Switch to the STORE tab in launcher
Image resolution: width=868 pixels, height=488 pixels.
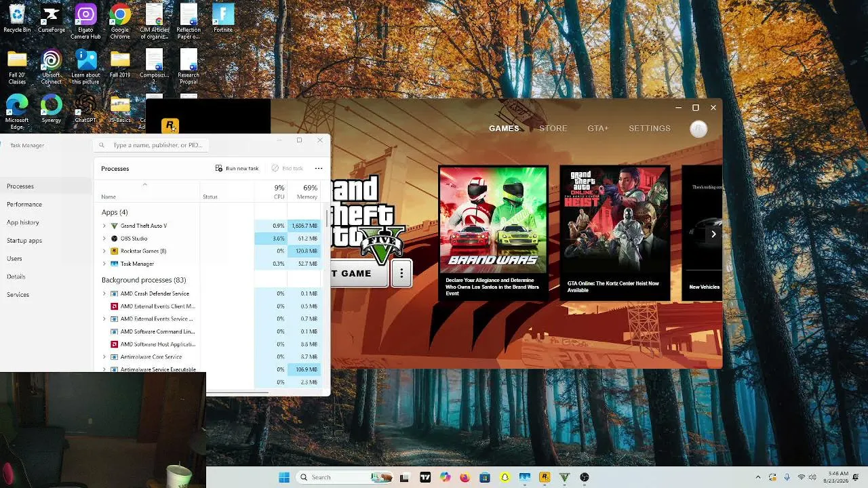coord(553,128)
